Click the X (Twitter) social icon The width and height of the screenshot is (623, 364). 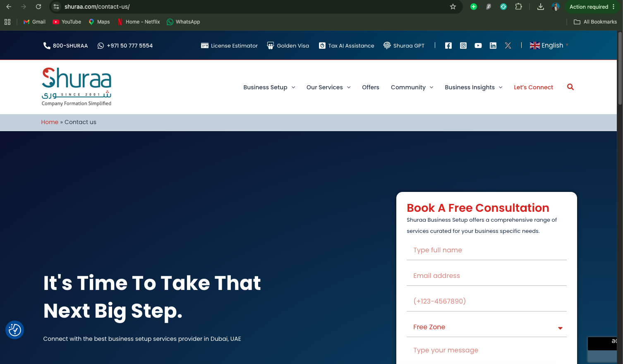[x=508, y=45]
